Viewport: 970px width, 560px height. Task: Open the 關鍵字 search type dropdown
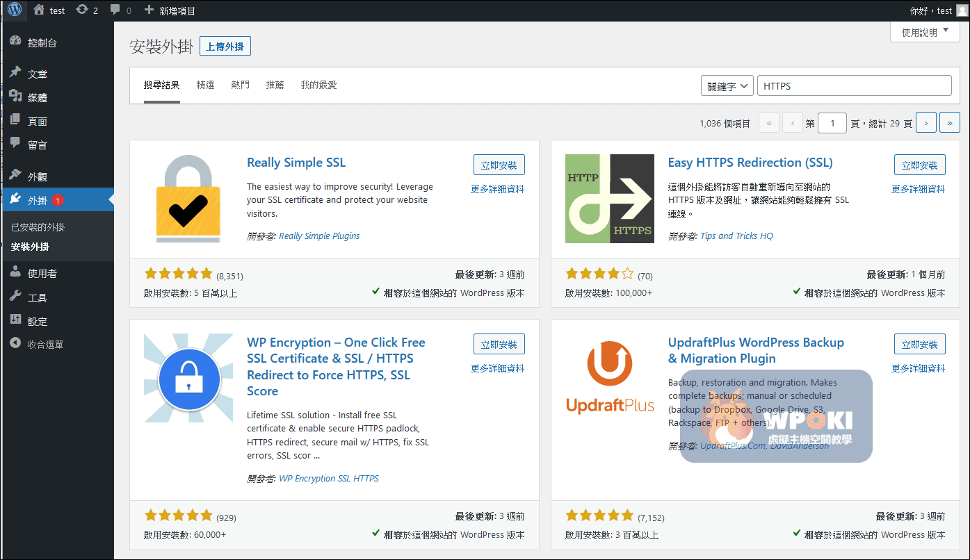[x=727, y=86]
